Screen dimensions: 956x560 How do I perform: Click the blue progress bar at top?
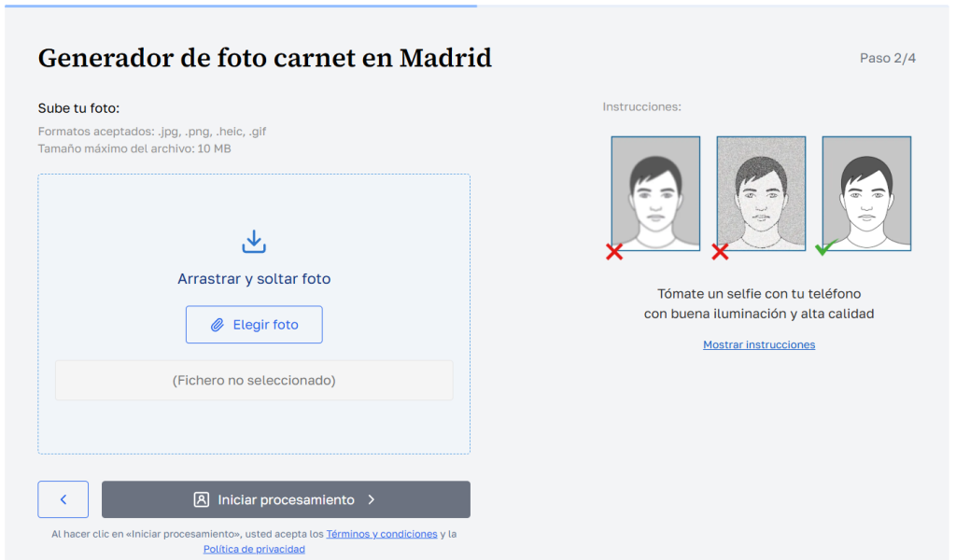[x=241, y=6]
